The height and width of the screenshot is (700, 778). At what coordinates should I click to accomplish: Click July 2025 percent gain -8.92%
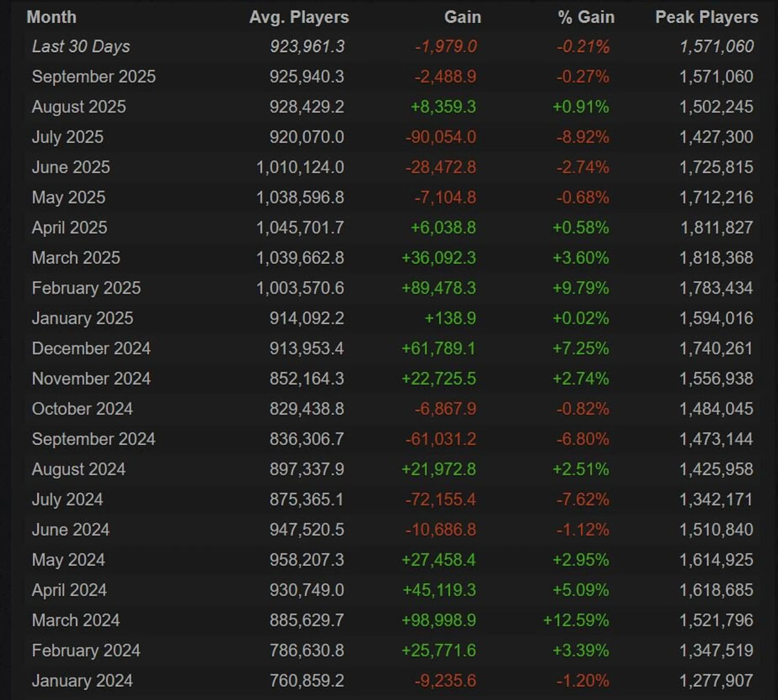pos(582,137)
